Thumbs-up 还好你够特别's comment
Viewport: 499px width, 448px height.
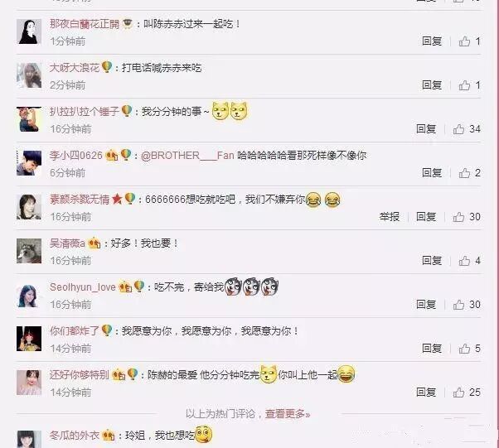point(458,393)
